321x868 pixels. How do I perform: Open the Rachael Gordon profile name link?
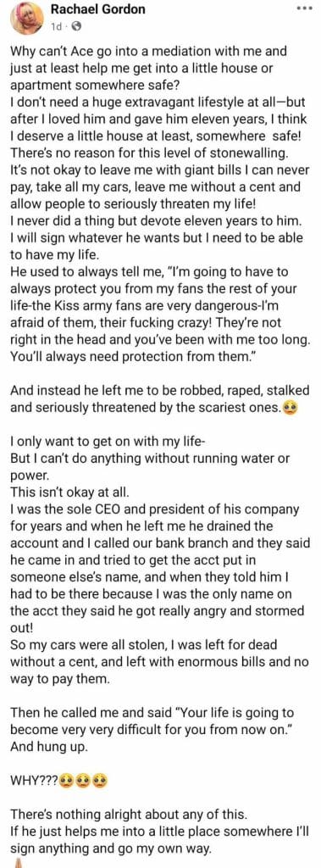pos(97,8)
